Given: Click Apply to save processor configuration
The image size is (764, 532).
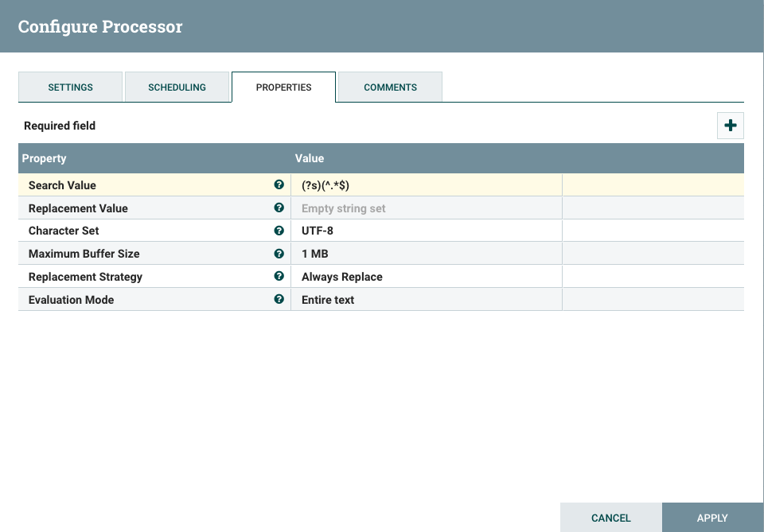Looking at the screenshot, I should [x=713, y=517].
